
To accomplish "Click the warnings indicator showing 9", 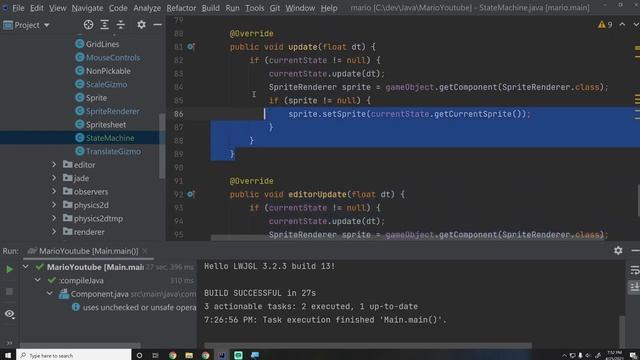I will point(605,25).
